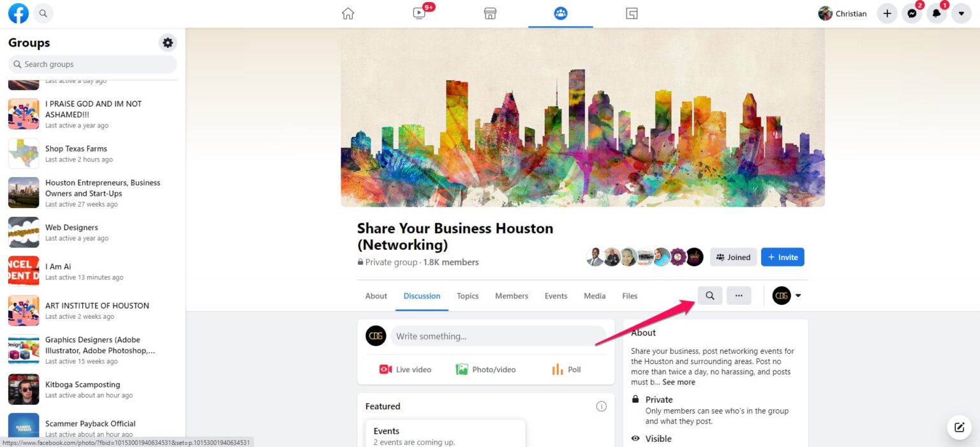Create a Poll in the group

(x=566, y=369)
